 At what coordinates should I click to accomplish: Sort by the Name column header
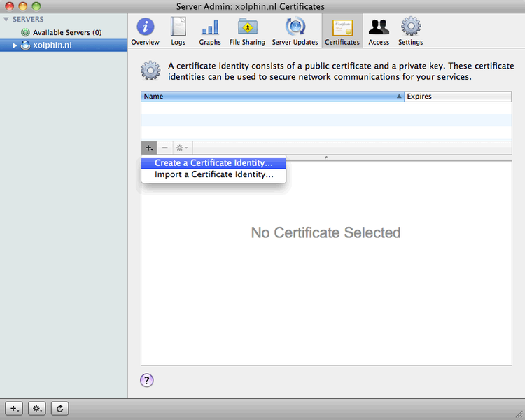[x=272, y=97]
